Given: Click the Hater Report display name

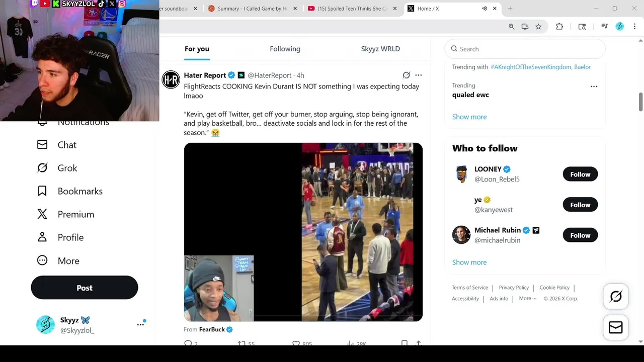Looking at the screenshot, I should point(205,75).
